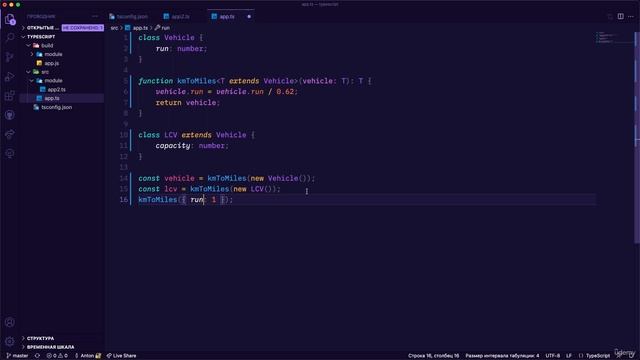This screenshot has width=640, height=360.
Task: Open the Explorer view in activity bar
Action: [x=10, y=19]
